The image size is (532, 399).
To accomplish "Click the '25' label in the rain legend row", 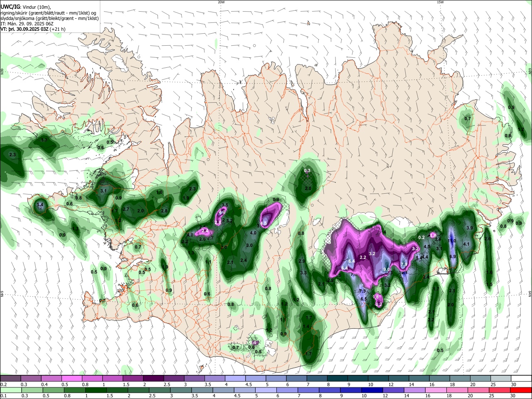I will [x=492, y=396].
